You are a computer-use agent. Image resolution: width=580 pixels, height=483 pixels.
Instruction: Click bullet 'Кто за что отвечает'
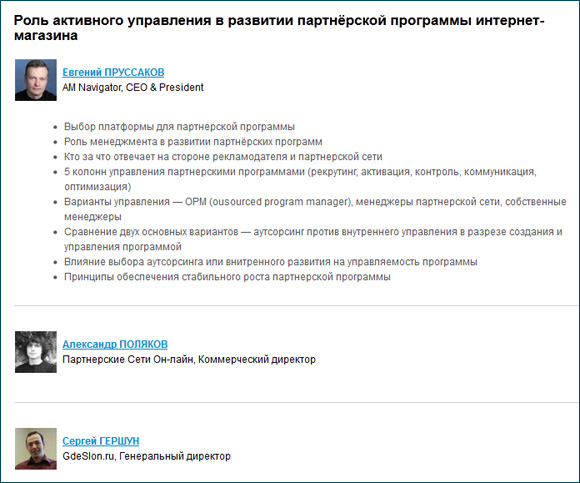tap(223, 156)
